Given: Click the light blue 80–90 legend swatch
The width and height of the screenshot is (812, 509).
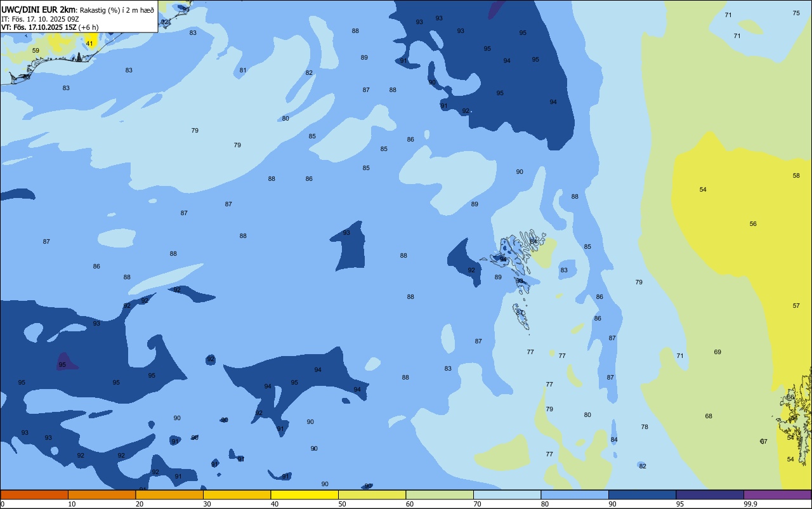Looking at the screenshot, I should click(x=575, y=494).
